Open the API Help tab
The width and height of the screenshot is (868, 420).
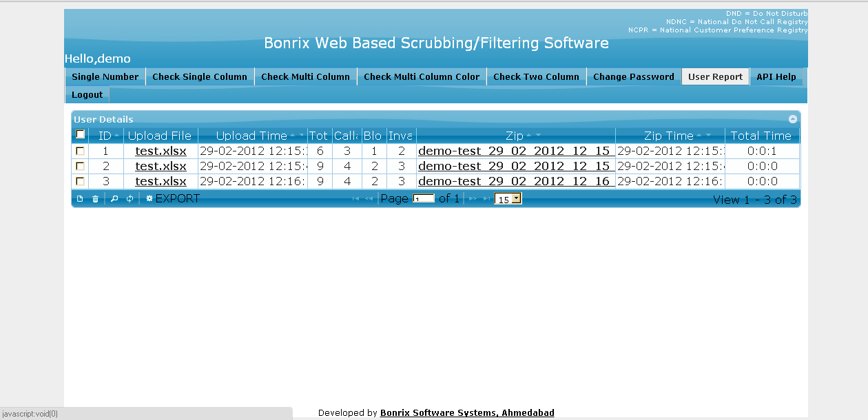[x=776, y=76]
